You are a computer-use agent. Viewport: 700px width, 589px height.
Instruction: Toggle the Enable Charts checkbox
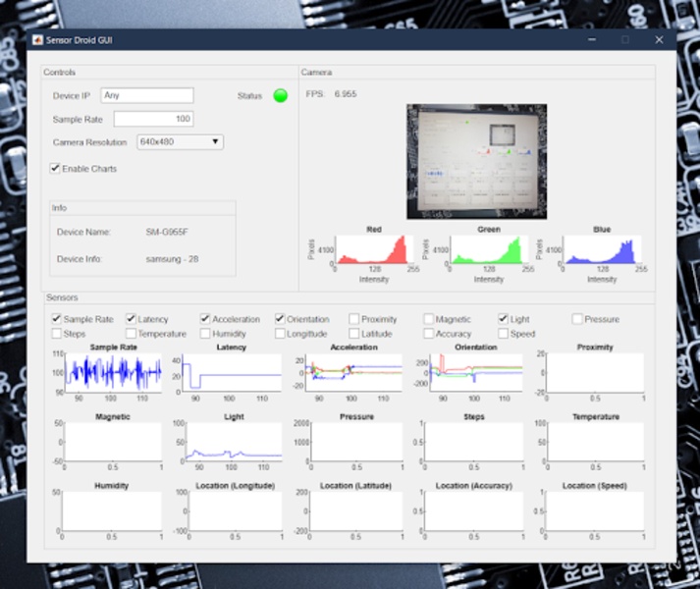pyautogui.click(x=55, y=168)
